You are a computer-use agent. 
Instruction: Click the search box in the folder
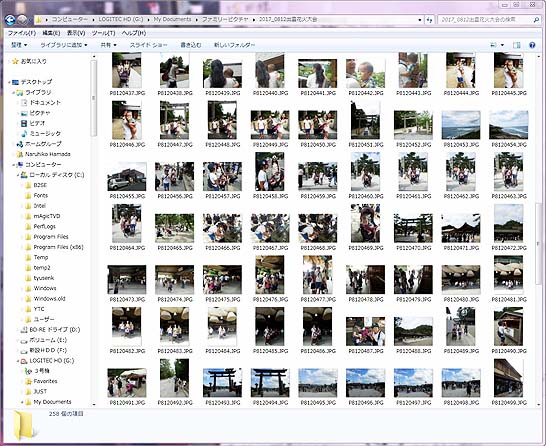click(x=486, y=20)
